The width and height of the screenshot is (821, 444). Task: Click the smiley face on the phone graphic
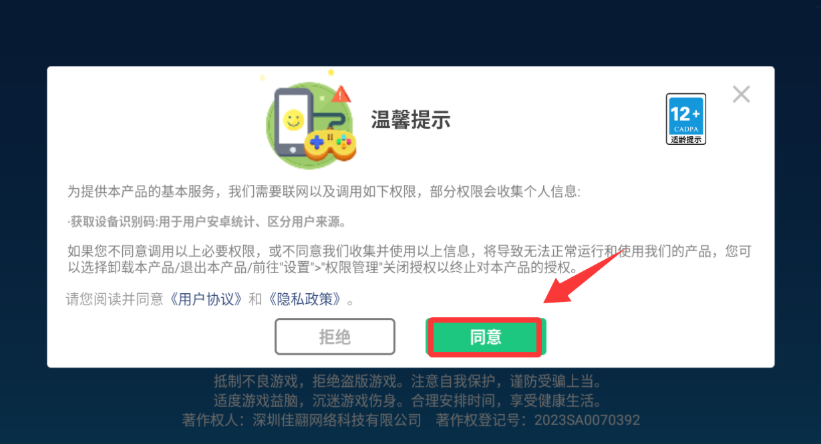coord(293,120)
